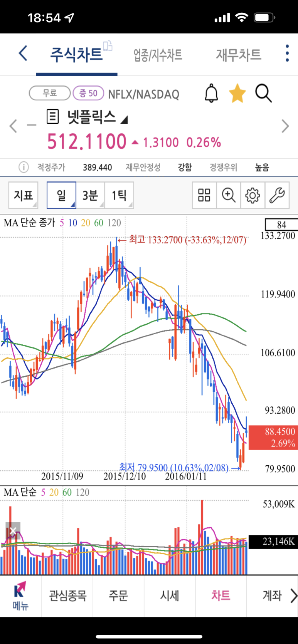Expand the 넷플릭스 stock name dropdown triangle
This screenshot has height=644, width=298.
click(x=123, y=120)
